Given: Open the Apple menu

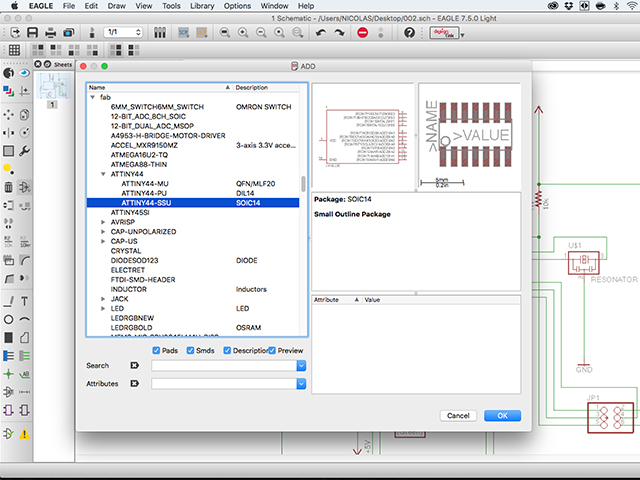Looking at the screenshot, I should pyautogui.click(x=15, y=6).
